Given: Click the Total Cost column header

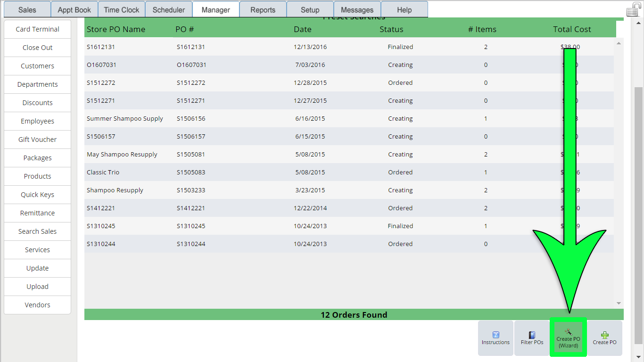Looking at the screenshot, I should (572, 29).
